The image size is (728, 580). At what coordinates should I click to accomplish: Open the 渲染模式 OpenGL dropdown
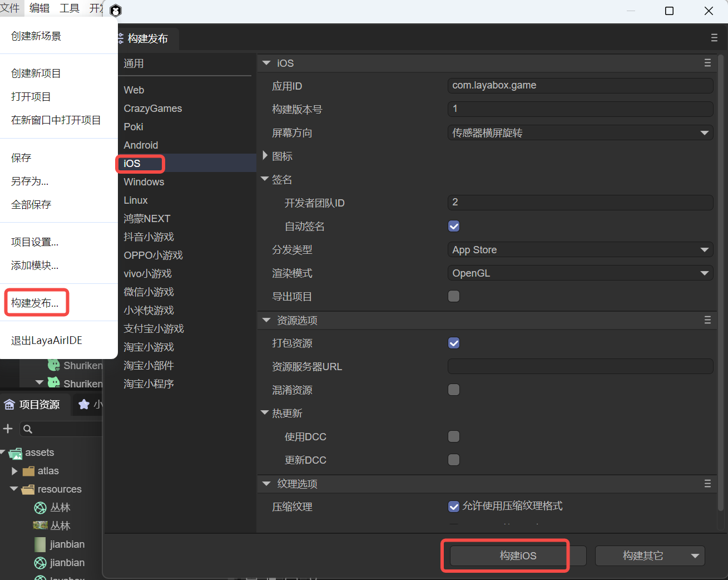coord(580,273)
